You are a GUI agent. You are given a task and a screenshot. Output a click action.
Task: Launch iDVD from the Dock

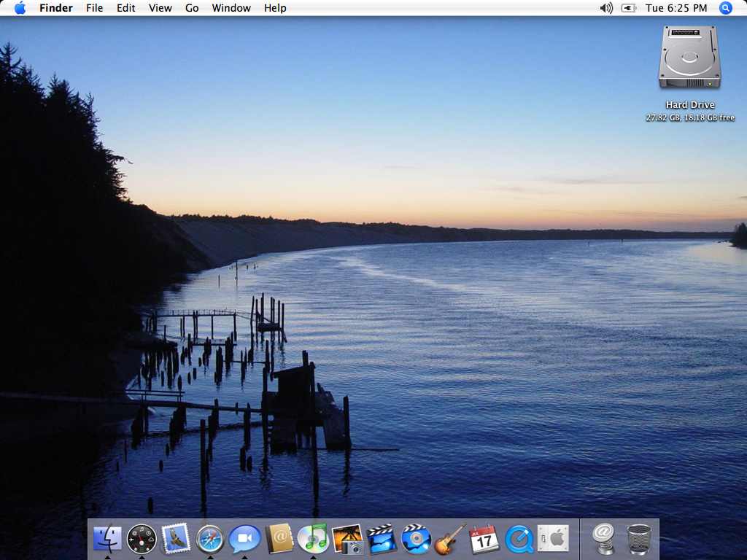click(416, 540)
